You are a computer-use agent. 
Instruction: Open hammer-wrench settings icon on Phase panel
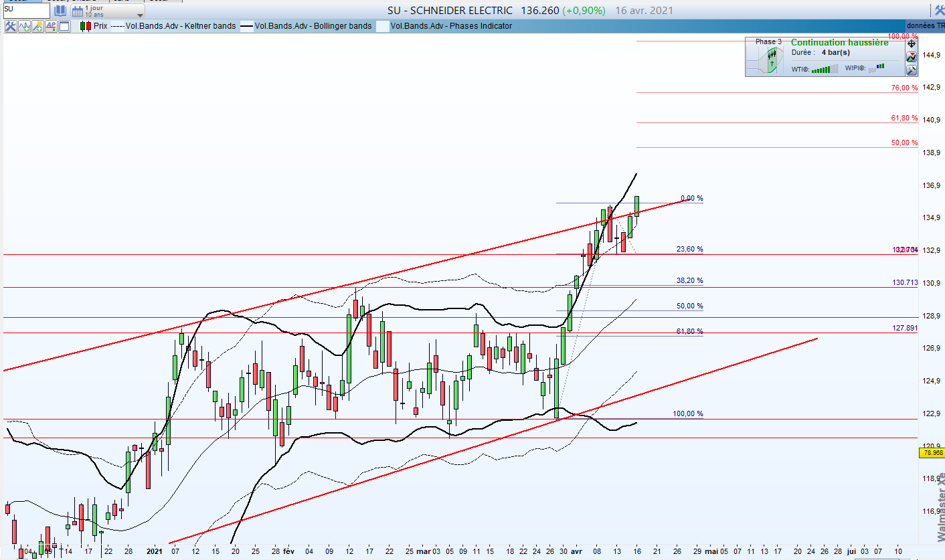(x=911, y=70)
